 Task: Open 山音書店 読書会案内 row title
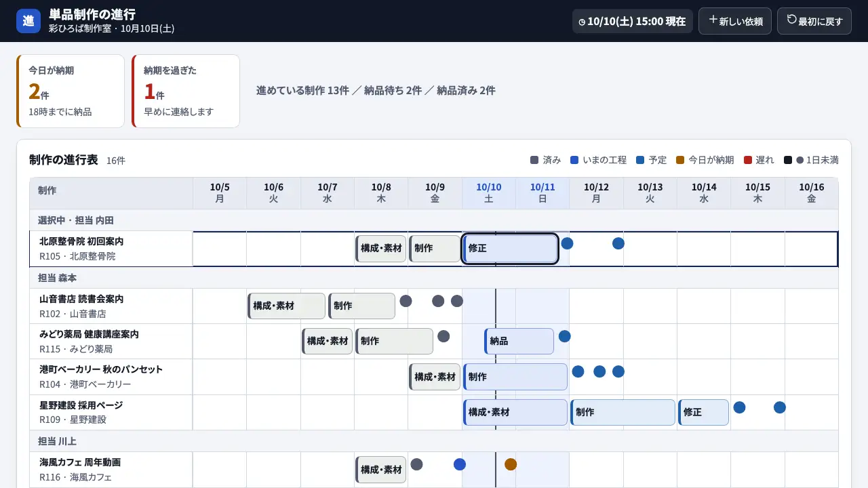click(81, 299)
